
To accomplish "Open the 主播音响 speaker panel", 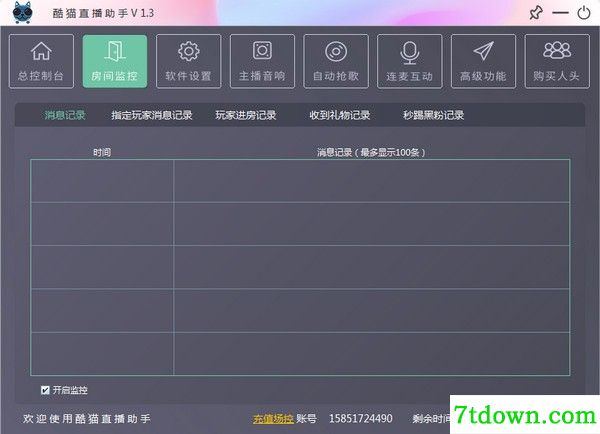I will 262,61.
